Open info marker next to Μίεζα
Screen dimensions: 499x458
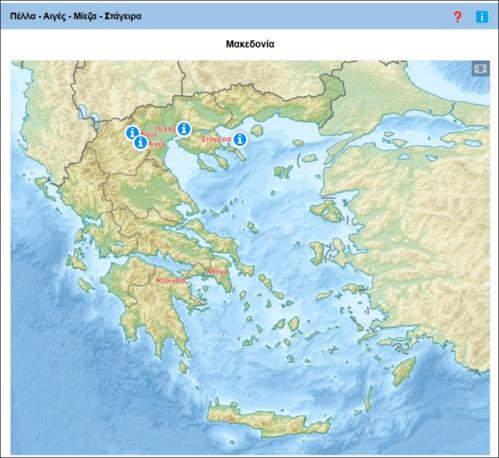click(132, 133)
